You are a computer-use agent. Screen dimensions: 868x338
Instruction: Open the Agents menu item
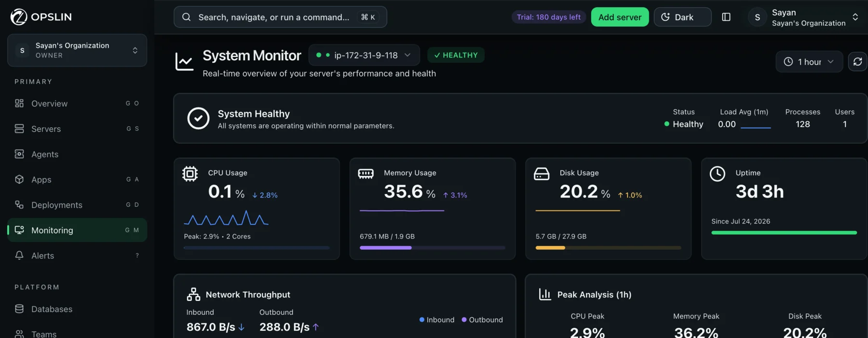click(x=77, y=154)
